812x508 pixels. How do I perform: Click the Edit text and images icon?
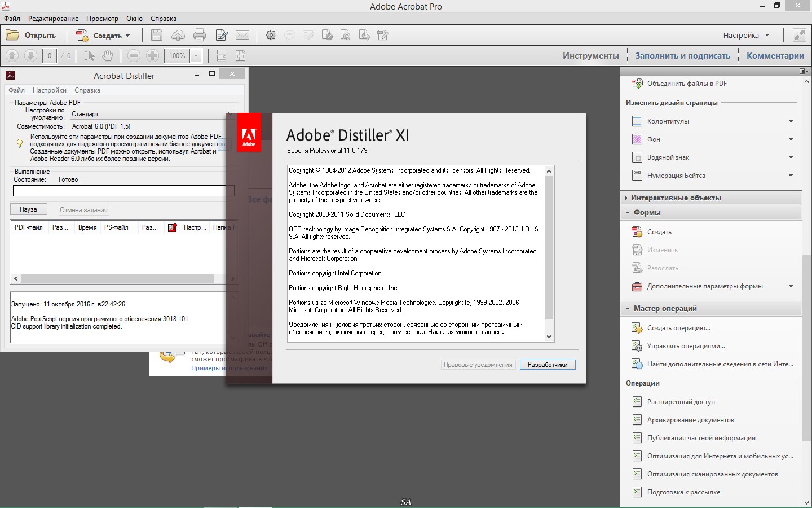[x=222, y=35]
